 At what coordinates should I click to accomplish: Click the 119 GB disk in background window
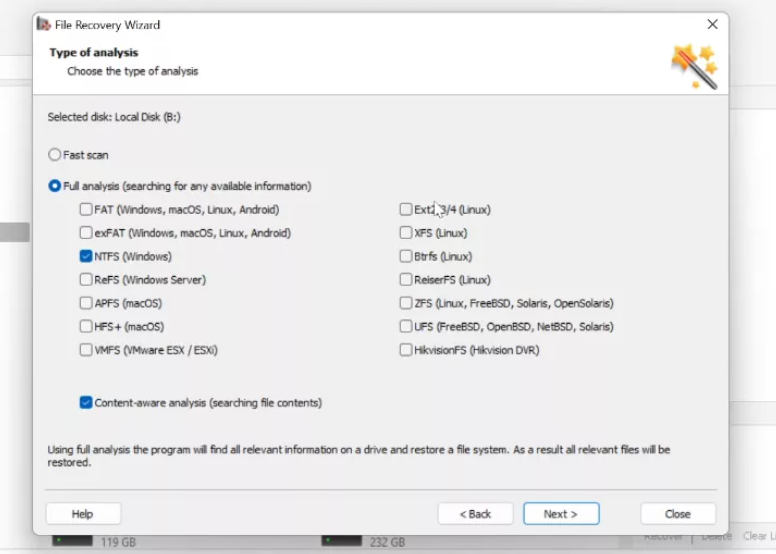click(94, 542)
